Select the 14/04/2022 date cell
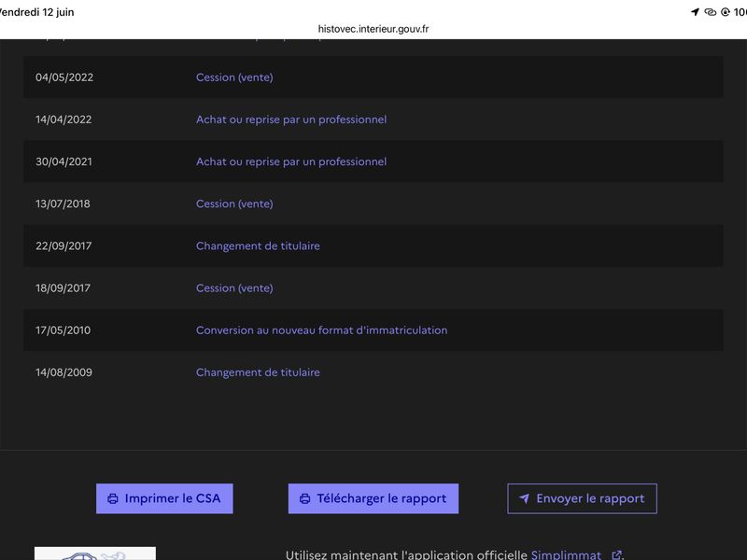This screenshot has height=560, width=747. pos(63,119)
